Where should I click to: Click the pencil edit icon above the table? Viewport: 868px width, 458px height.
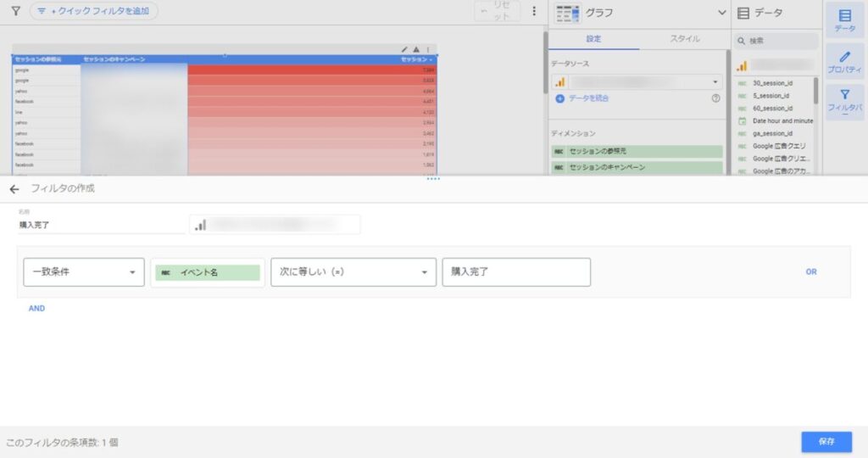coord(404,49)
